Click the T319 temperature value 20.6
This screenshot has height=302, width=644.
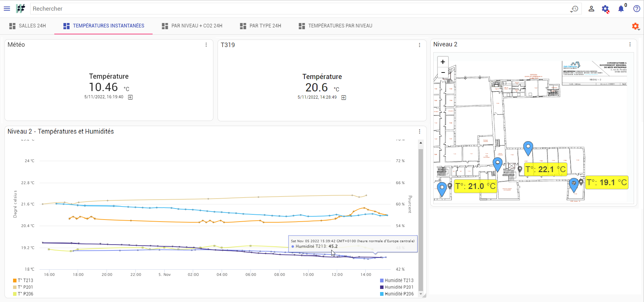pos(317,88)
